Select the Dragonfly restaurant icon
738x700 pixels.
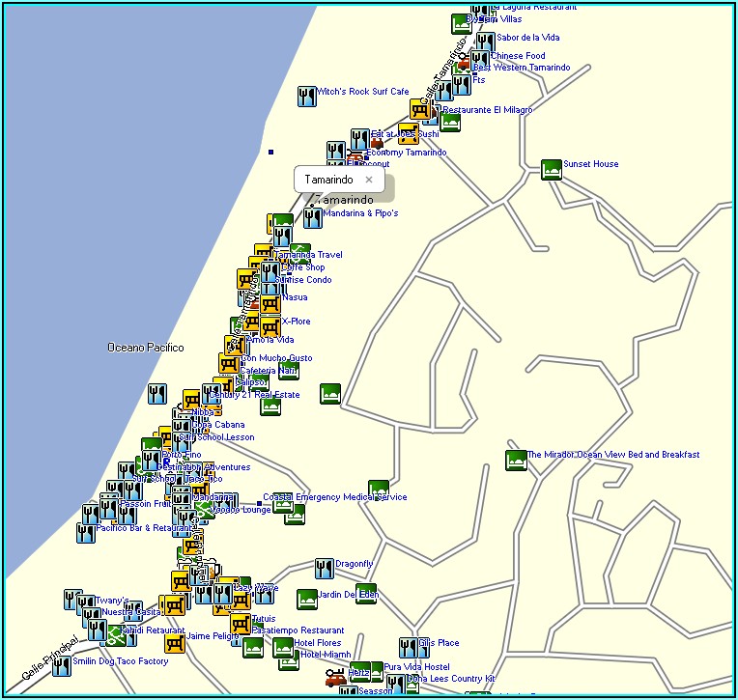(x=325, y=568)
